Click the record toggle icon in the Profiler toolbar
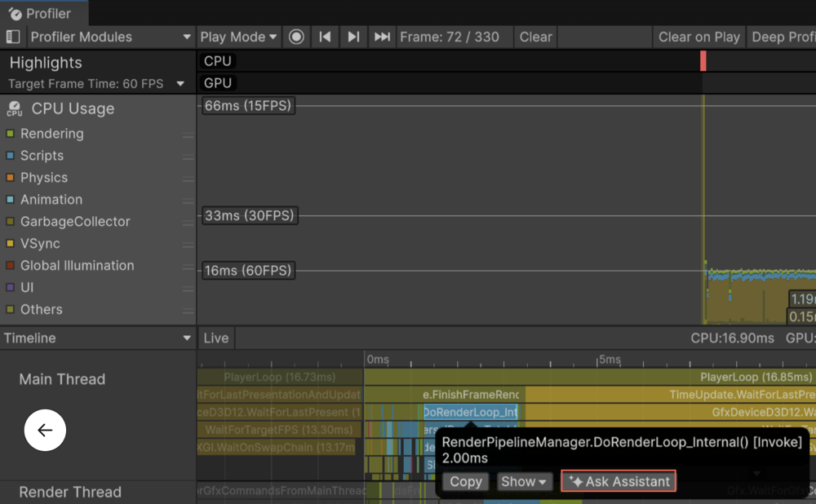The image size is (816, 504). coord(295,37)
